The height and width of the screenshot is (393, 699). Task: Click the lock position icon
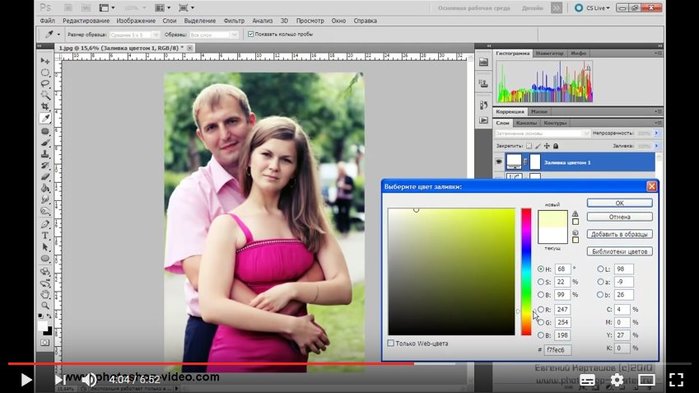click(x=547, y=146)
